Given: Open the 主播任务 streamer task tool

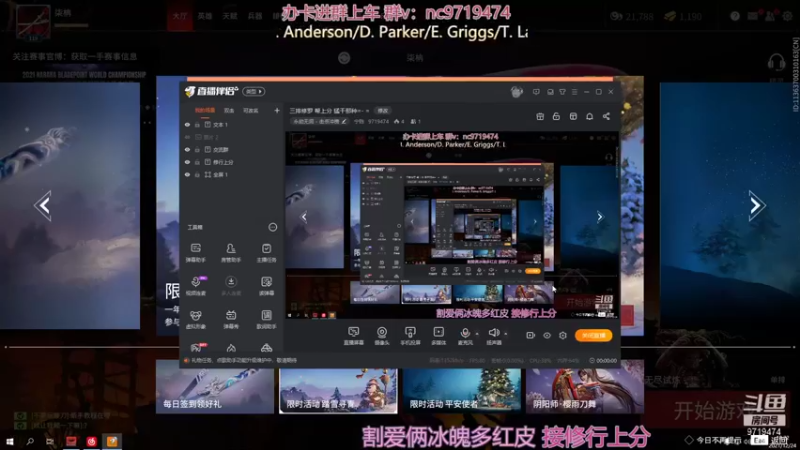Looking at the screenshot, I should point(266,253).
